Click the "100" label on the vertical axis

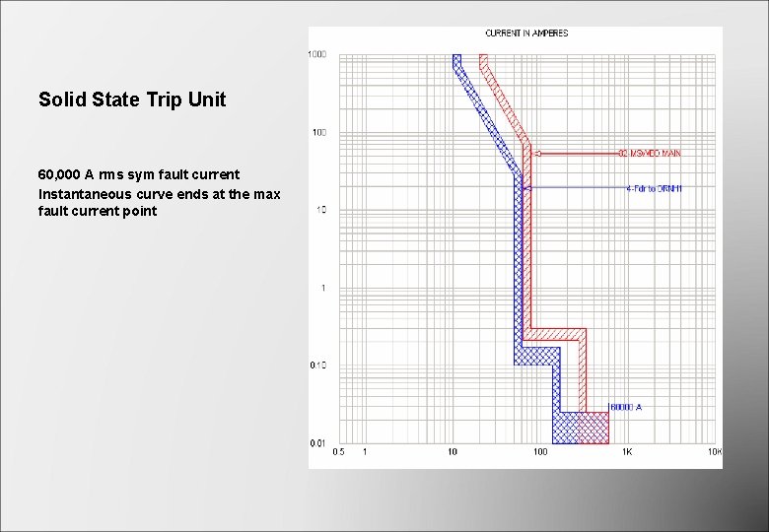pyautogui.click(x=319, y=132)
